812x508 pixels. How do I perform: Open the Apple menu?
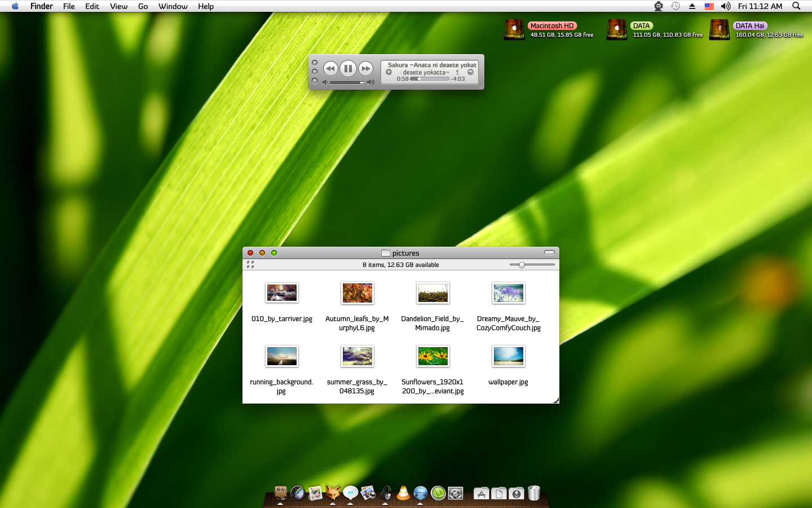click(15, 6)
